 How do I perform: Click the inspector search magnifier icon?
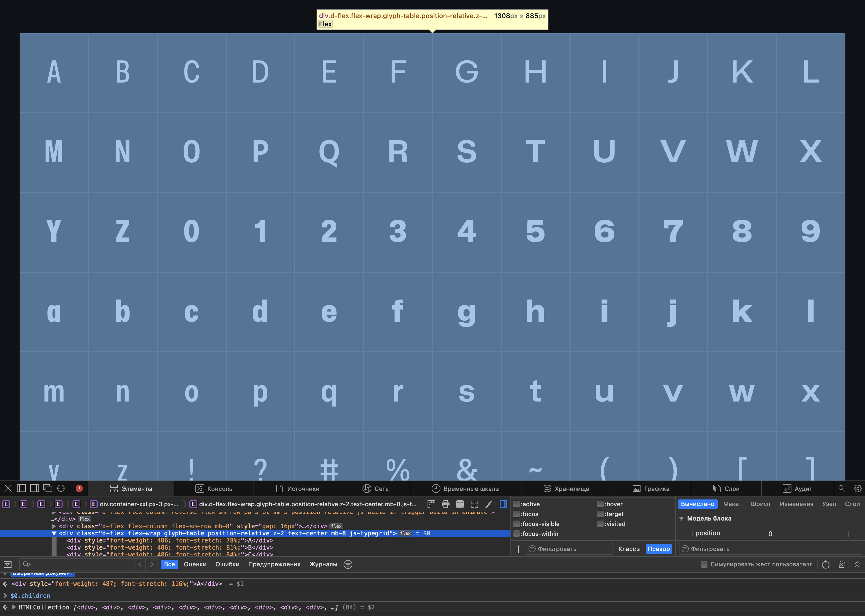841,488
